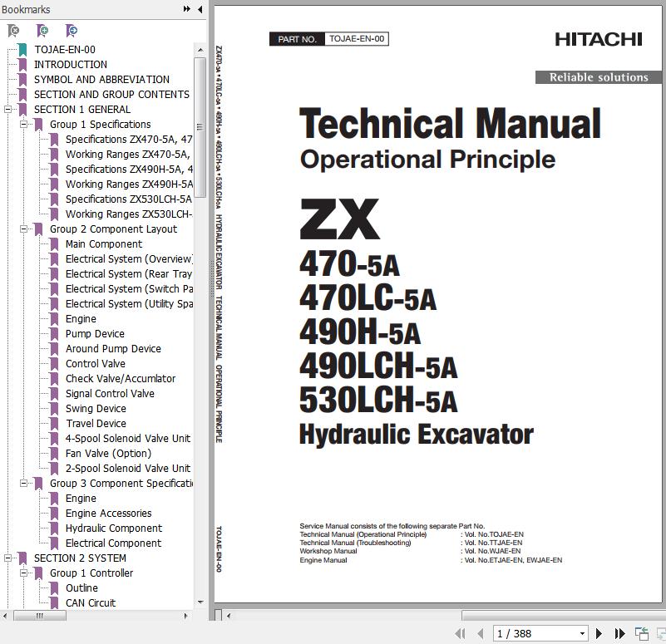Collapse the SECTION 2 SYSTEM node
This screenshot has width=666, height=644.
tap(7, 558)
